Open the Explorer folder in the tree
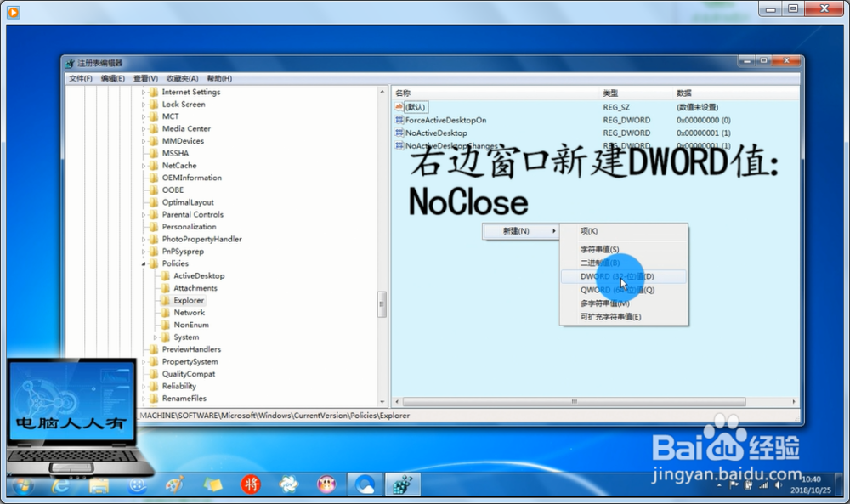The width and height of the screenshot is (850, 504). click(x=189, y=300)
